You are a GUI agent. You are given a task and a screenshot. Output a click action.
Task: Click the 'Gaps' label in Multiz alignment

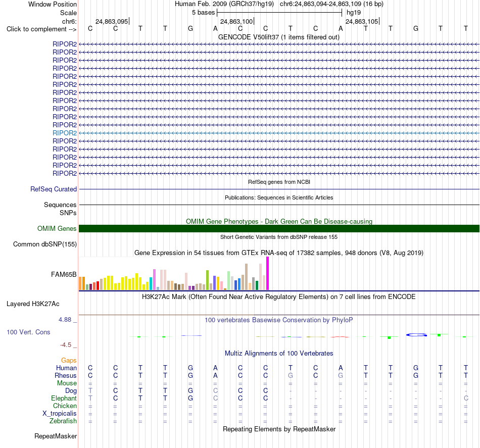click(69, 361)
